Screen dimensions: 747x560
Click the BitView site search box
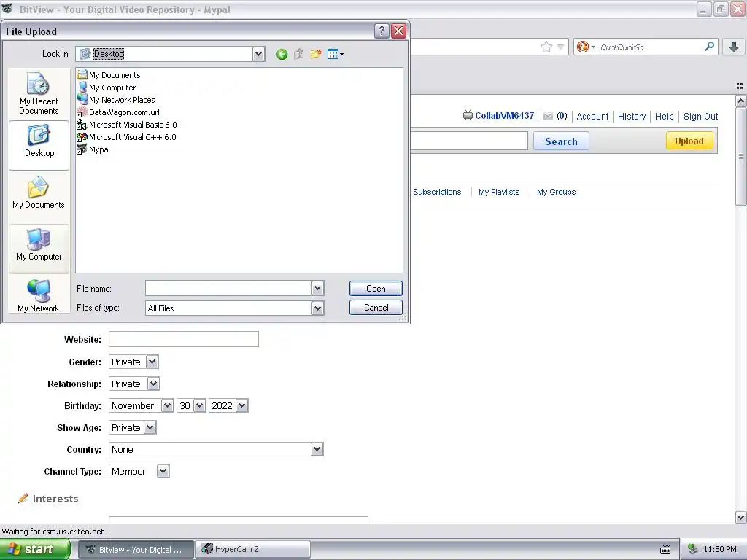tap(469, 141)
